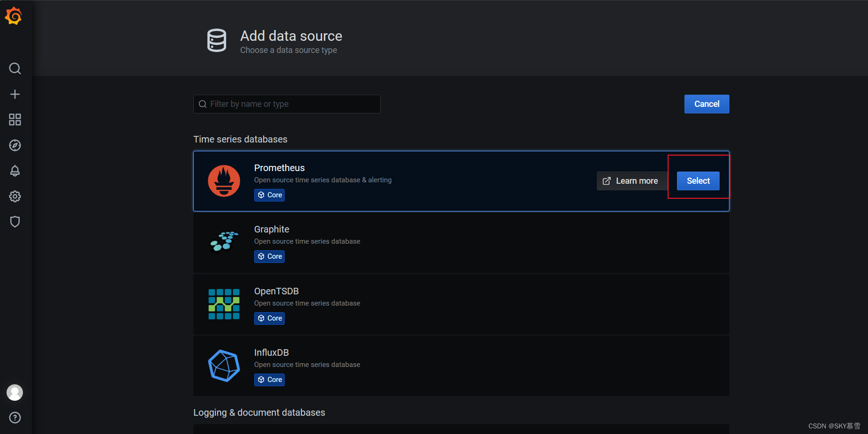This screenshot has width=868, height=434.
Task: Click the Add data source page title
Action: tap(291, 36)
